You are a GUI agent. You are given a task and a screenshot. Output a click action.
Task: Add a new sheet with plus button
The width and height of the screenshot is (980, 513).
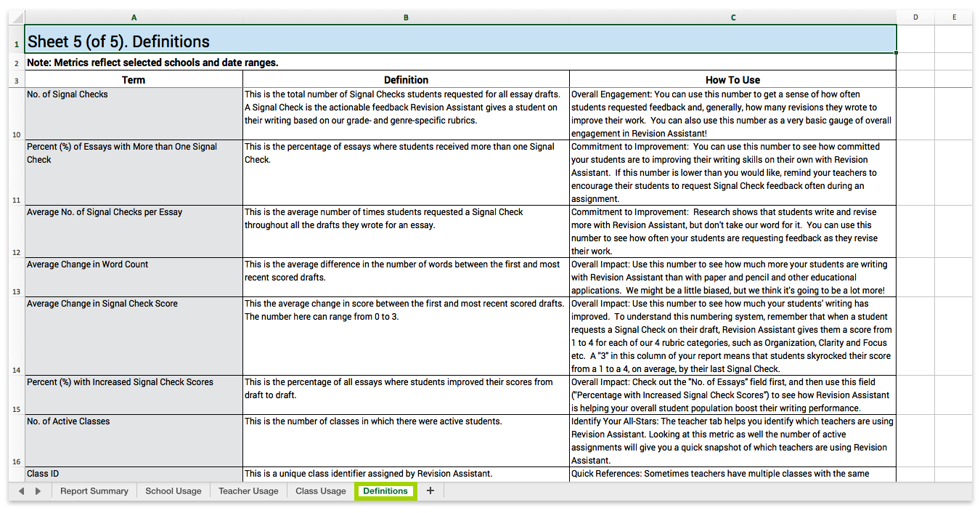[x=430, y=491]
